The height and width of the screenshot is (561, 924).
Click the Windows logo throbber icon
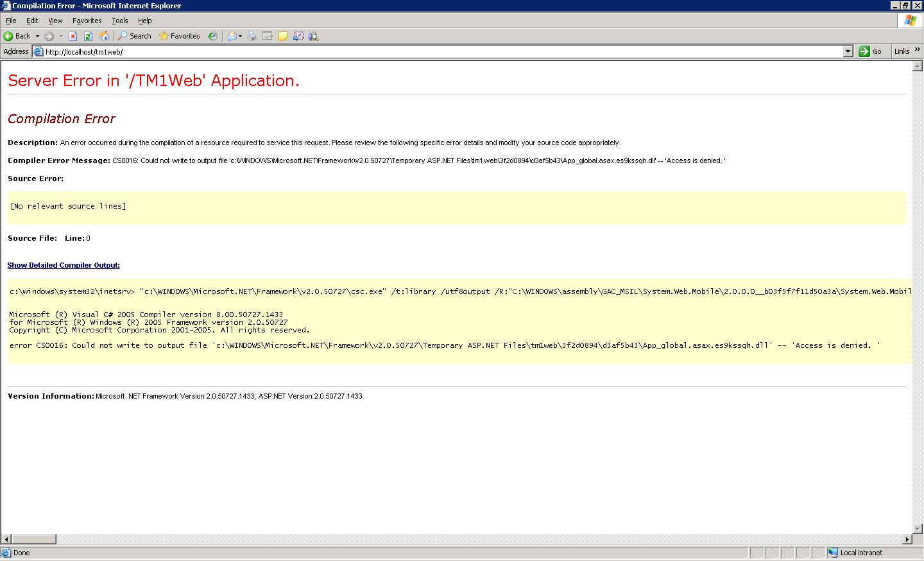click(x=910, y=21)
